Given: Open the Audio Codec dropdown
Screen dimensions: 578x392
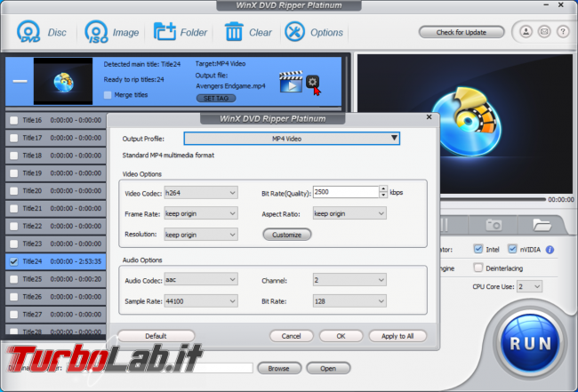Looking at the screenshot, I should pyautogui.click(x=201, y=280).
